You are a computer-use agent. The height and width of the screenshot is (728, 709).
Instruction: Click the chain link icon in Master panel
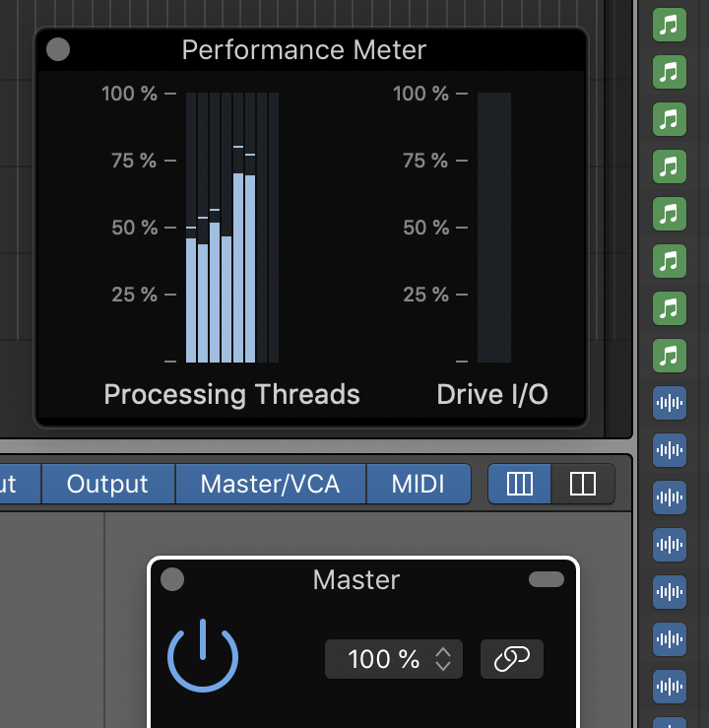pyautogui.click(x=511, y=659)
